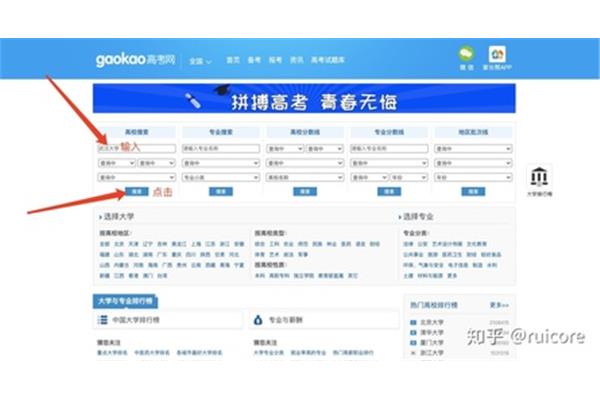Viewport: 600px width, 400px height.
Task: Click the search button under 高校搜索
Action: click(x=137, y=191)
